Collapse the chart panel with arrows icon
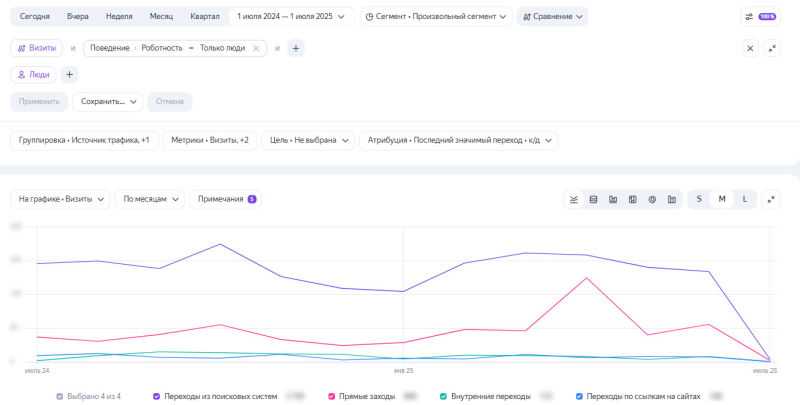The image size is (800, 405). tap(771, 199)
